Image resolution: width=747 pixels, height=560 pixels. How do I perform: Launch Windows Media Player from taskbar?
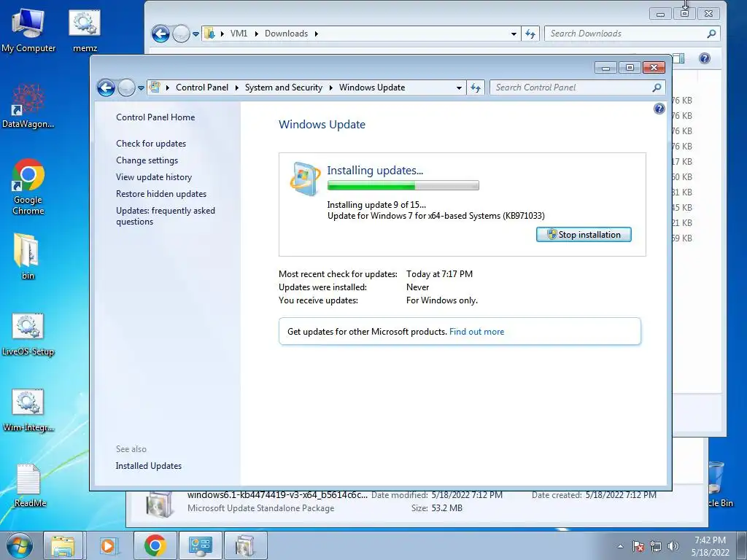click(x=109, y=545)
